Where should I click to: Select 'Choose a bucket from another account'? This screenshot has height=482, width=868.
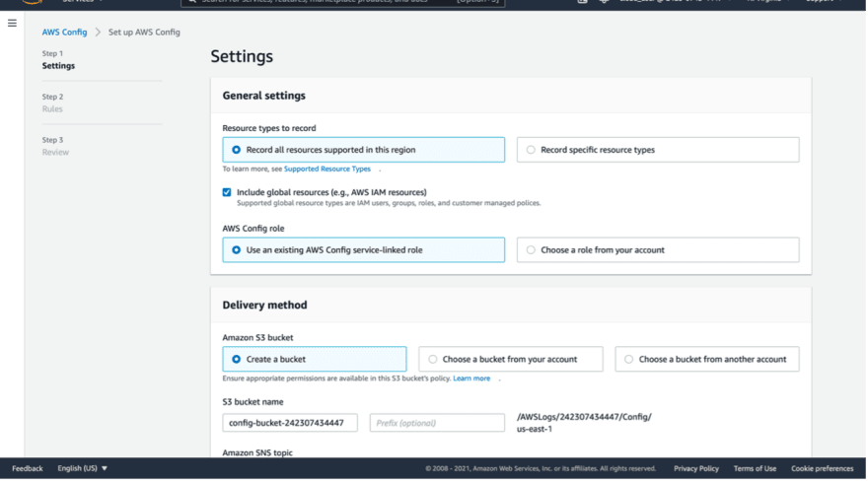[x=707, y=359]
